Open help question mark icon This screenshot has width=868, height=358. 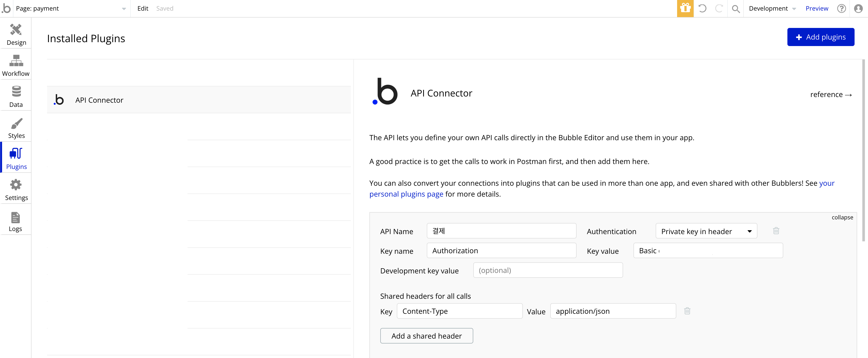pos(841,9)
